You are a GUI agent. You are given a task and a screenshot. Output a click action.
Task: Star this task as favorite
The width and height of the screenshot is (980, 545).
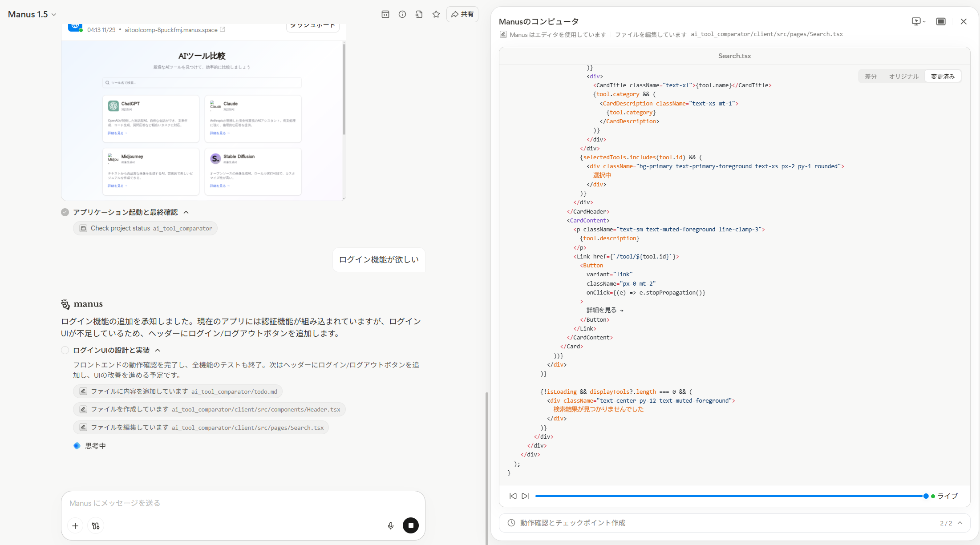pos(436,14)
